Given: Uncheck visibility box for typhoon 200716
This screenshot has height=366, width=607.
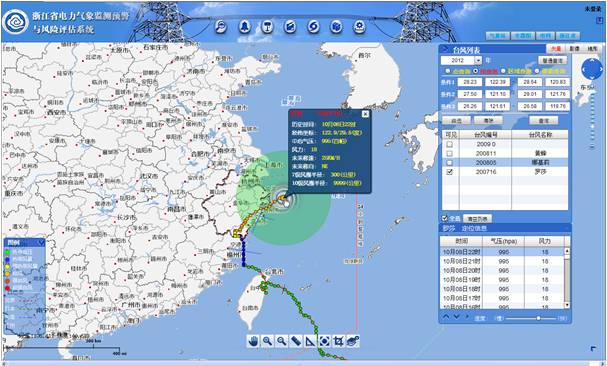Looking at the screenshot, I should [x=449, y=172].
